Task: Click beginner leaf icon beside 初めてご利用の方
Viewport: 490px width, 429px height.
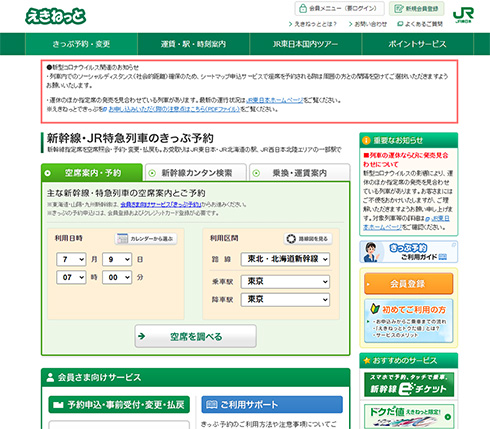Action: pyautogui.click(x=375, y=309)
